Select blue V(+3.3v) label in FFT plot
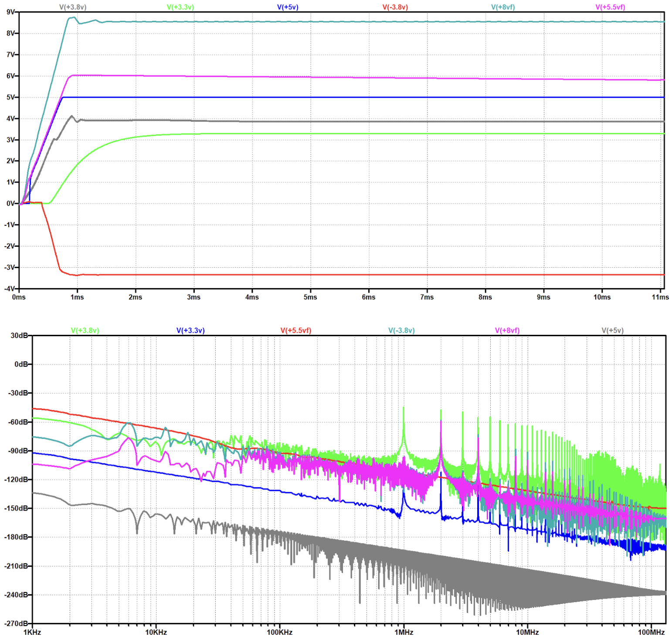The image size is (672, 640). (190, 330)
